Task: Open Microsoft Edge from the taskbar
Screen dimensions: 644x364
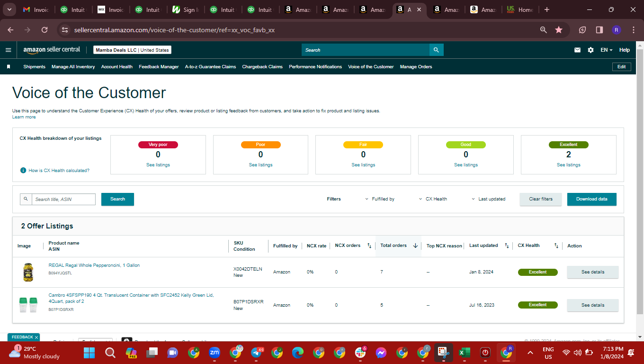Action: [x=298, y=353]
